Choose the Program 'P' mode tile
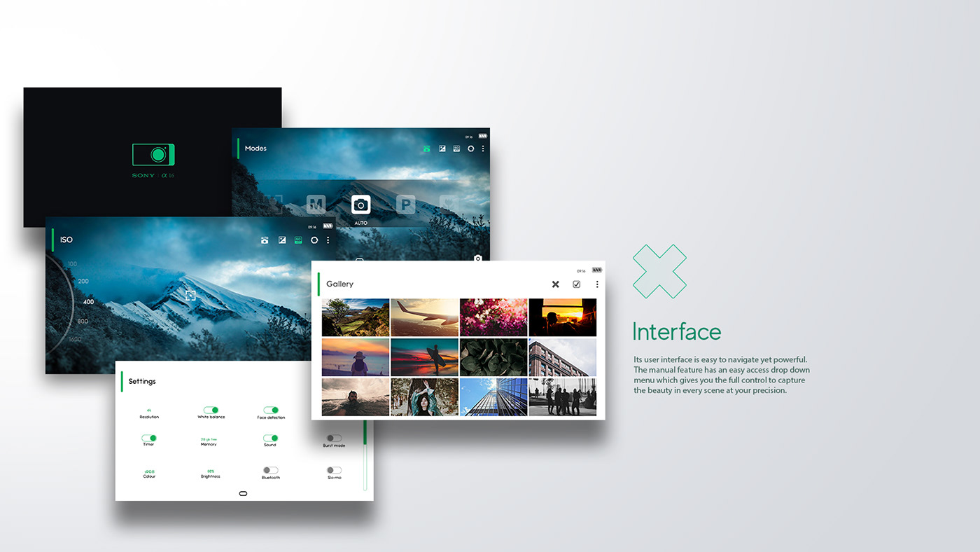Screen dimensions: 980x552 tap(405, 205)
